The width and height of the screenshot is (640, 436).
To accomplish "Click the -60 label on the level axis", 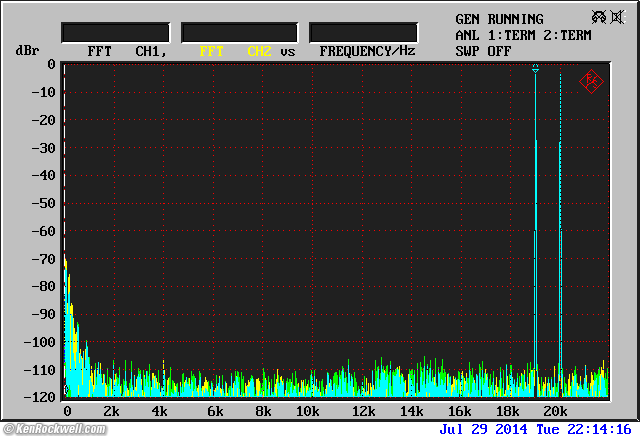I will 43,231.
